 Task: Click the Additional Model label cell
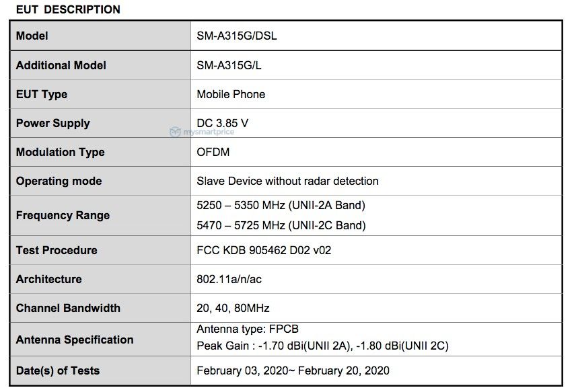(x=100, y=65)
